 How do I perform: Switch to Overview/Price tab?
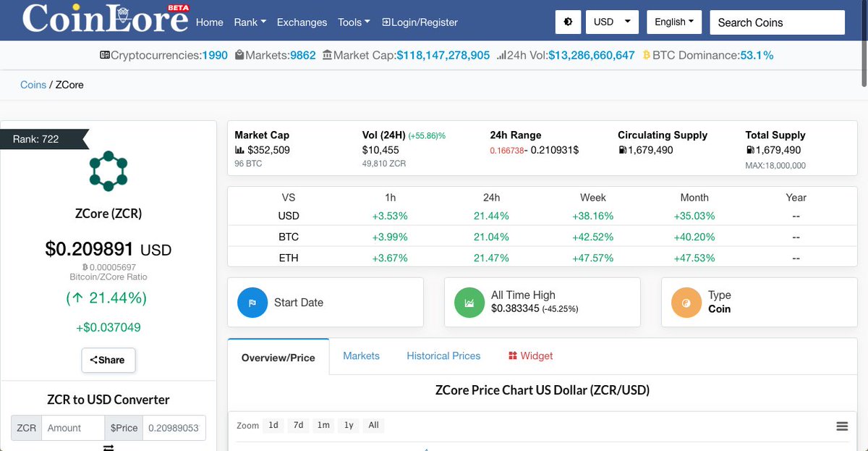pyautogui.click(x=278, y=357)
